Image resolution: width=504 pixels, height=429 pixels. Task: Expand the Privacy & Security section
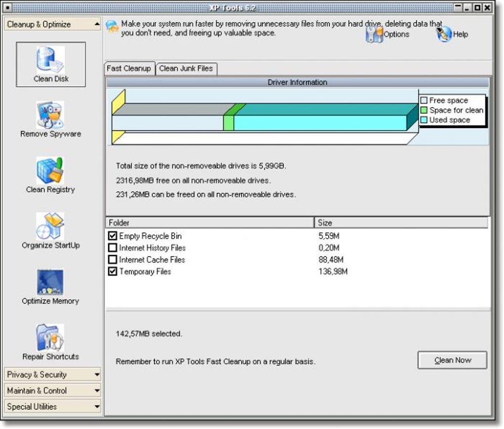click(51, 375)
